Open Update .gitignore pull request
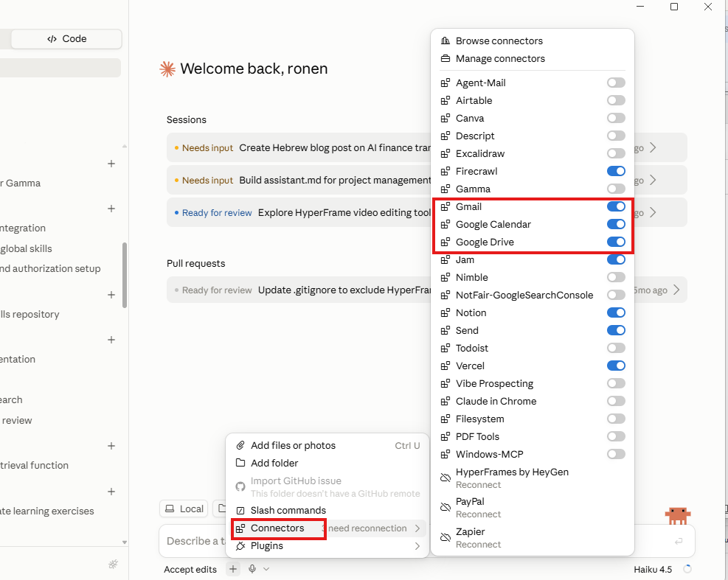This screenshot has width=728, height=580. coord(299,290)
